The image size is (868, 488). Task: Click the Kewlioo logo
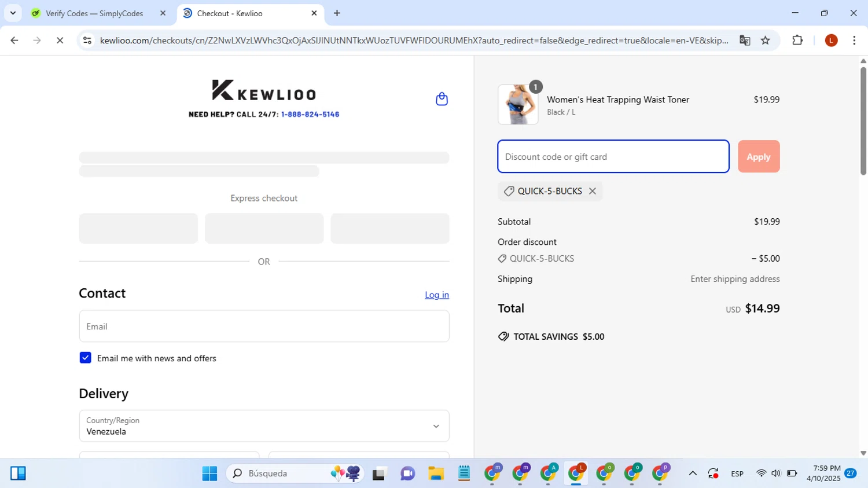coord(264,90)
